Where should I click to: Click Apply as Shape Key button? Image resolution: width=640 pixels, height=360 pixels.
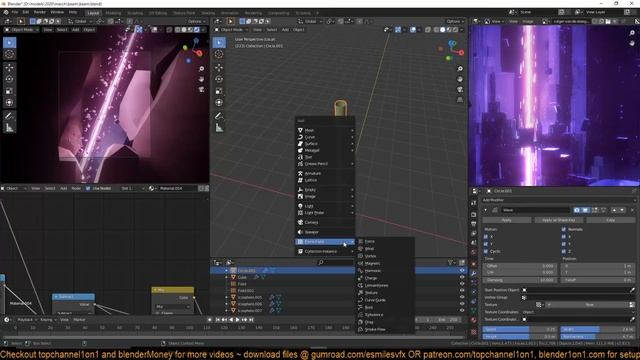pos(558,220)
